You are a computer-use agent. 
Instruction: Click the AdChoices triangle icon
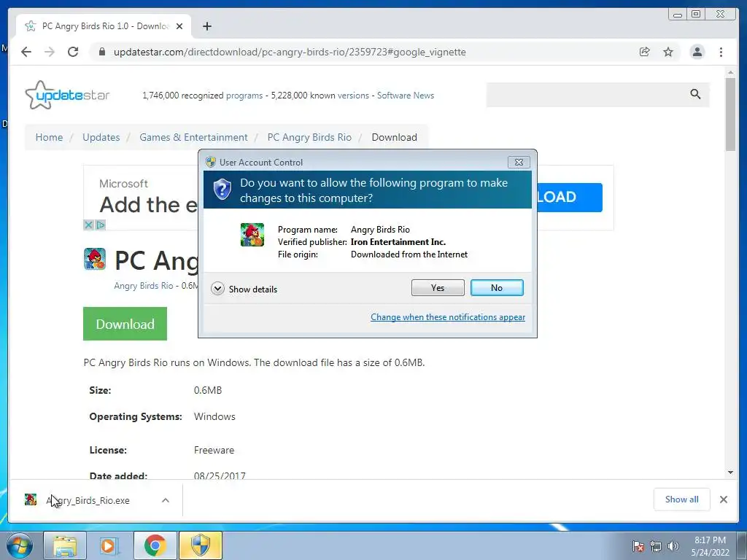(100, 225)
